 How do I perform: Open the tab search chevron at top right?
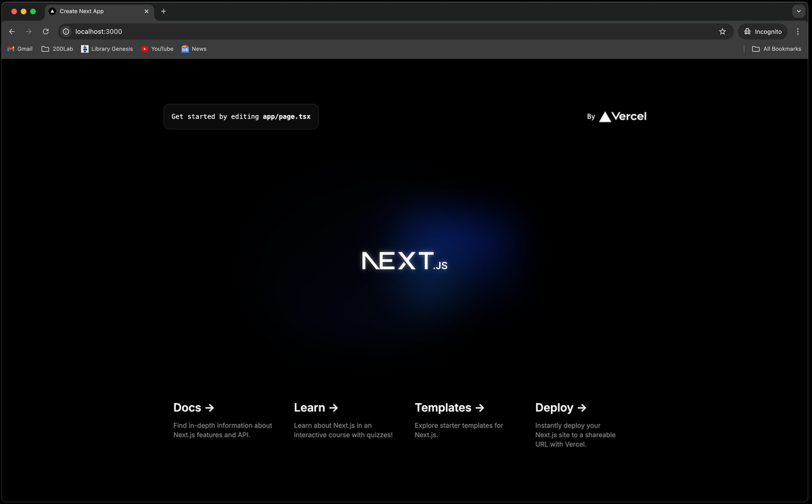798,12
